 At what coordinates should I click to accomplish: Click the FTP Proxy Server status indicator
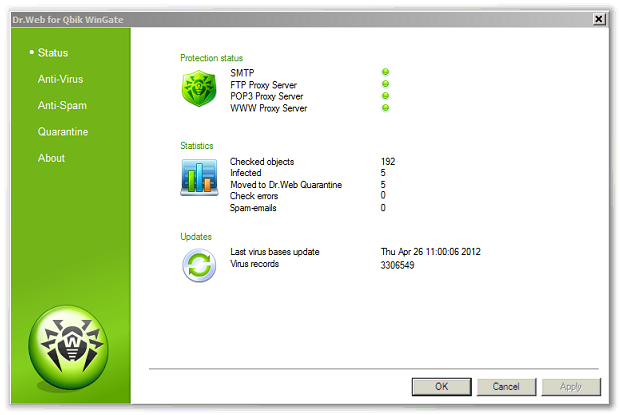point(385,84)
